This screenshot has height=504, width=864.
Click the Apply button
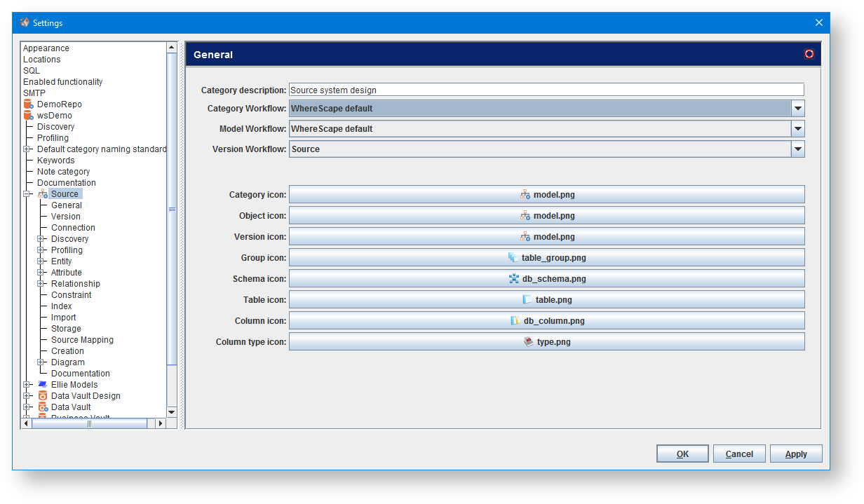(x=796, y=454)
